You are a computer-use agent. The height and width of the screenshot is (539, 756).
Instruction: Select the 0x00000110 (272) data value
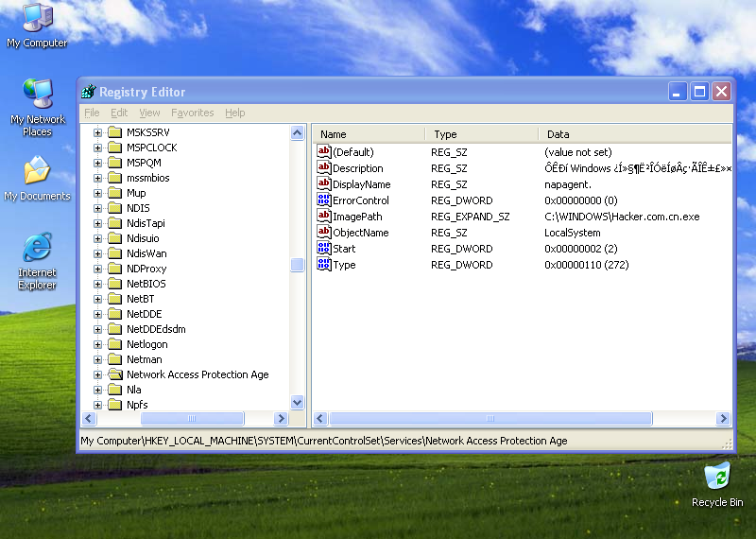(x=587, y=265)
